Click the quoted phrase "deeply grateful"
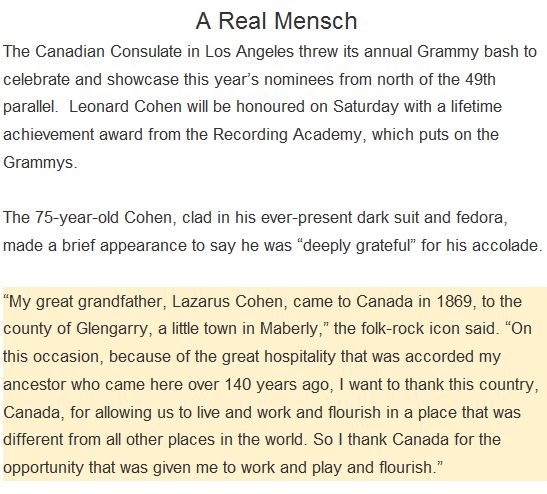Screen dimensions: 547x494 [x=356, y=246]
